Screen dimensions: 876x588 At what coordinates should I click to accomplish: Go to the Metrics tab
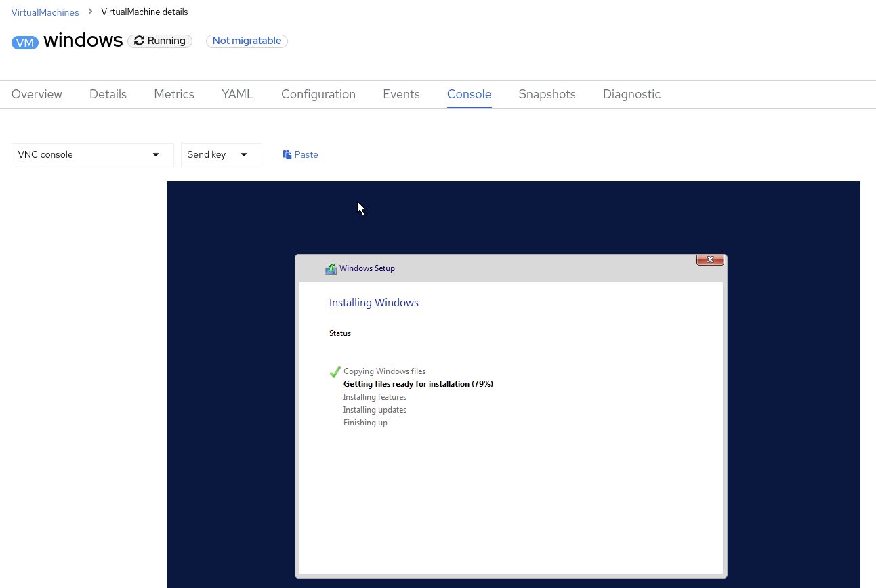pos(174,94)
